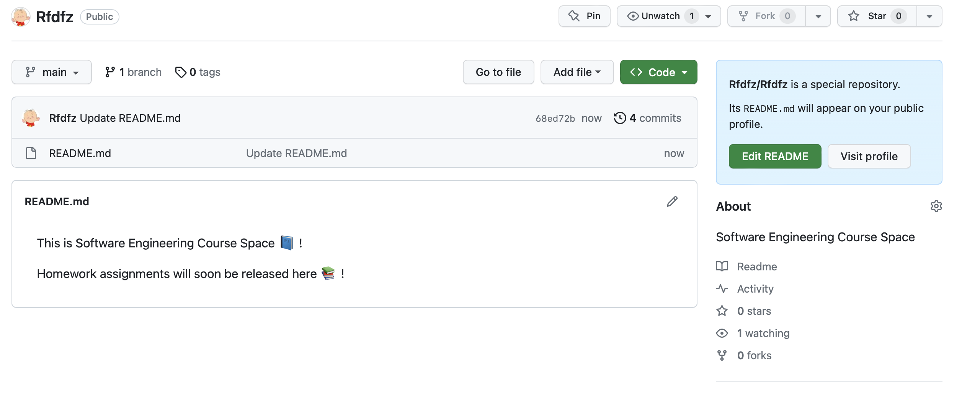This screenshot has width=980, height=396.
Task: Click the pencil icon to edit README
Action: tap(672, 201)
